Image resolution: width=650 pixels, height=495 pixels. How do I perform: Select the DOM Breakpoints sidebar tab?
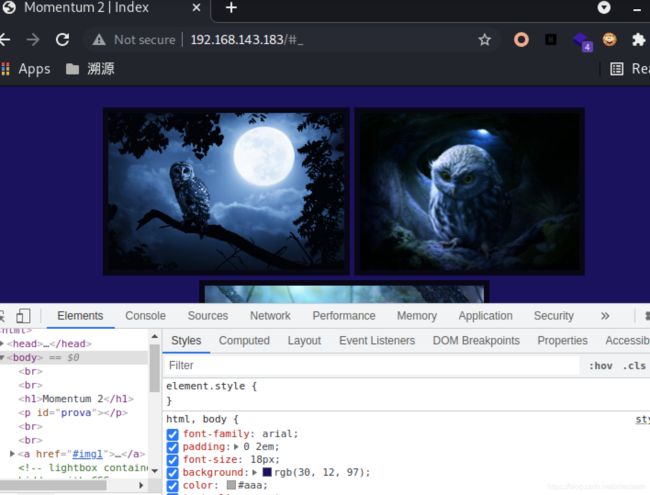pos(476,341)
